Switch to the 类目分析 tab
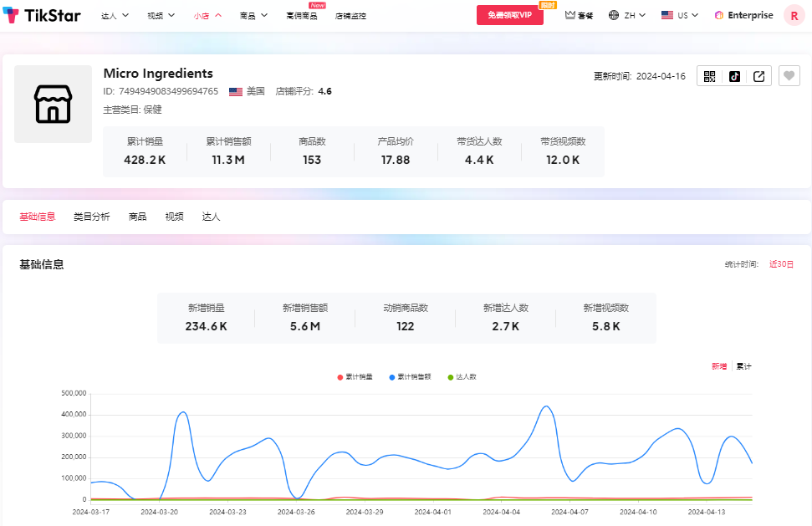The height and width of the screenshot is (526, 812). 92,217
